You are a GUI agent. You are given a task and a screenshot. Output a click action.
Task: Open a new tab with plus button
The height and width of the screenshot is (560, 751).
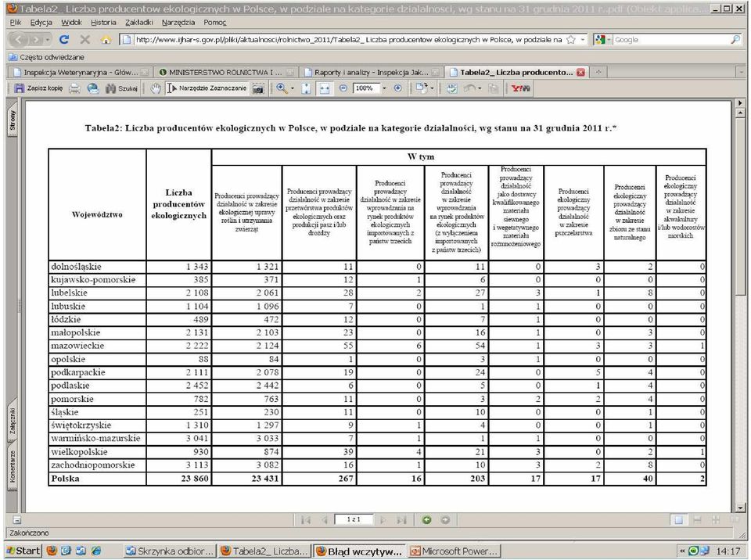click(598, 72)
